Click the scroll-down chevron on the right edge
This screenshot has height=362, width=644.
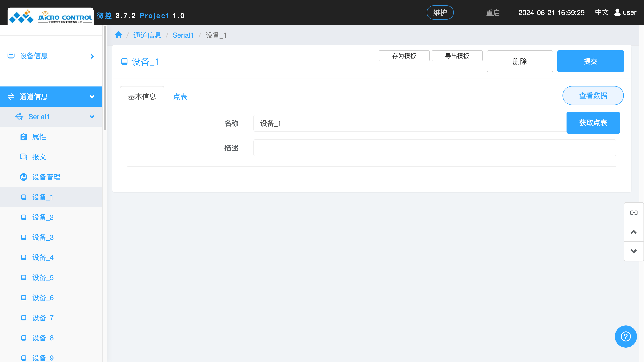634,251
